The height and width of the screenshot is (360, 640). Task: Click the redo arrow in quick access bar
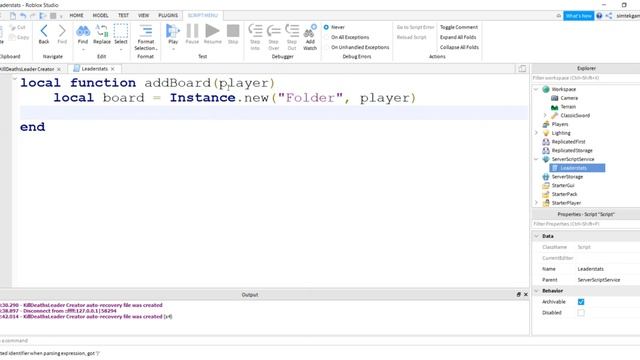33,16
